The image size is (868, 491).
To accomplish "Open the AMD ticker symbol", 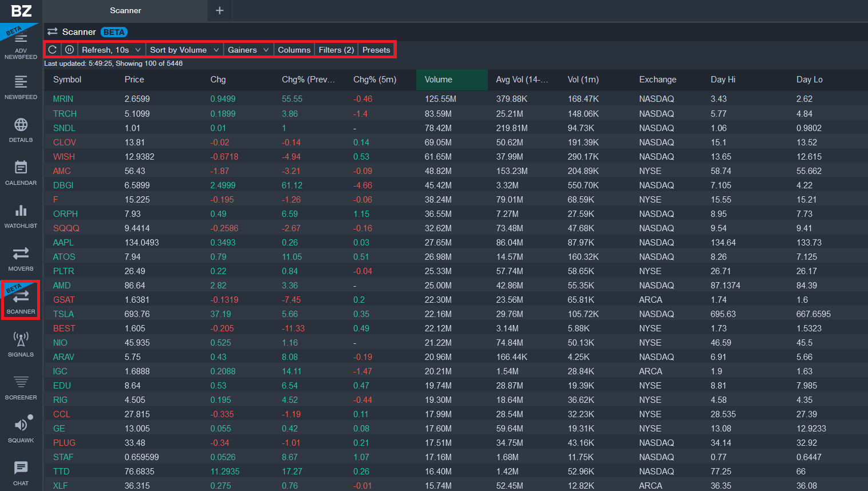I will click(x=62, y=286).
